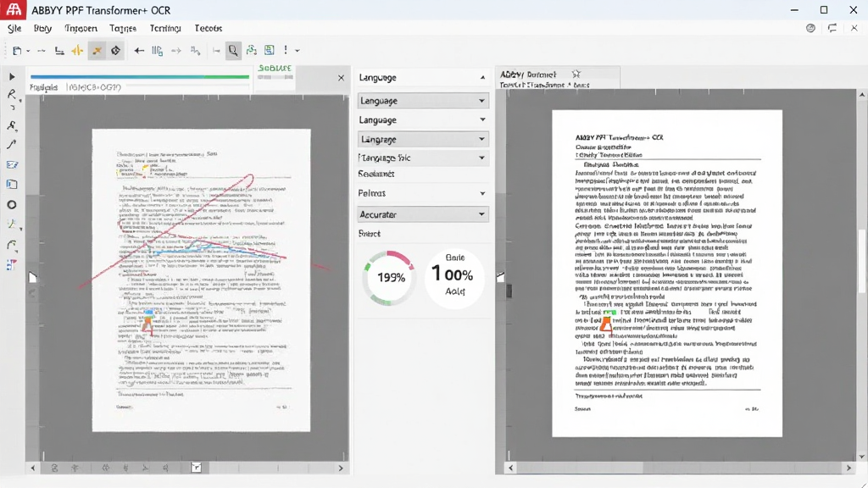Screen dimensions: 868x488
Task: Click the ribbon display icon at top right
Action: coord(832,28)
